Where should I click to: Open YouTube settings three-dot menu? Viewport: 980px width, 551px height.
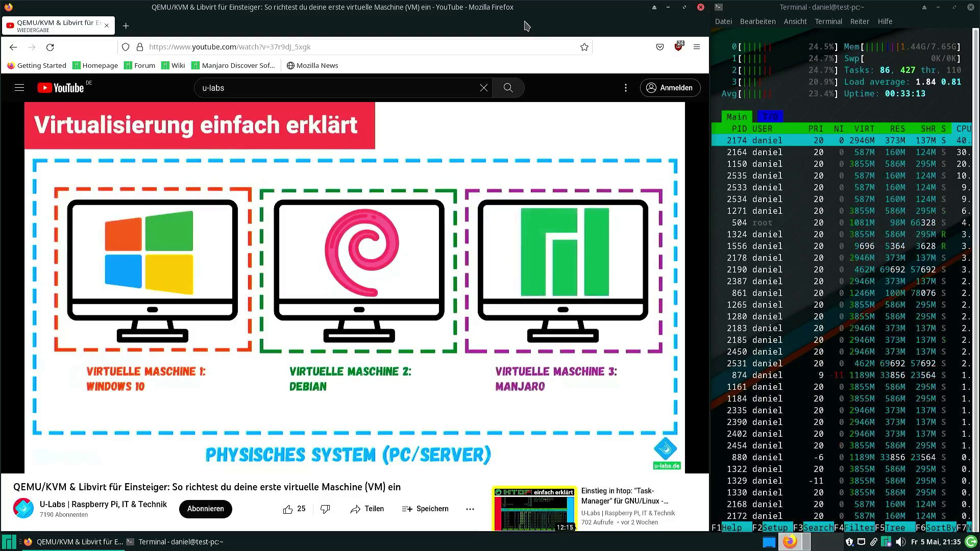click(626, 88)
